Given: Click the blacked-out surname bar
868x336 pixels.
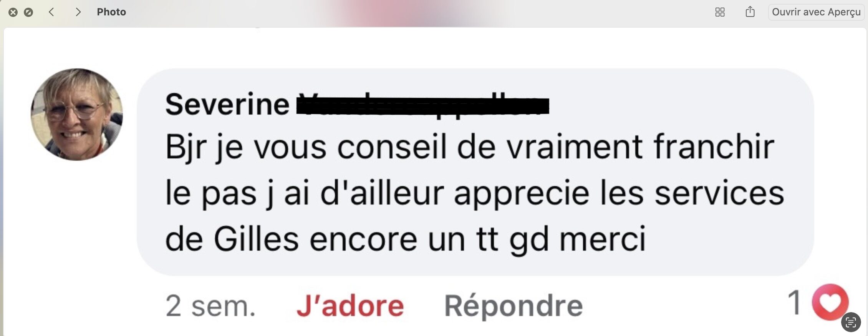Looking at the screenshot, I should [423, 106].
